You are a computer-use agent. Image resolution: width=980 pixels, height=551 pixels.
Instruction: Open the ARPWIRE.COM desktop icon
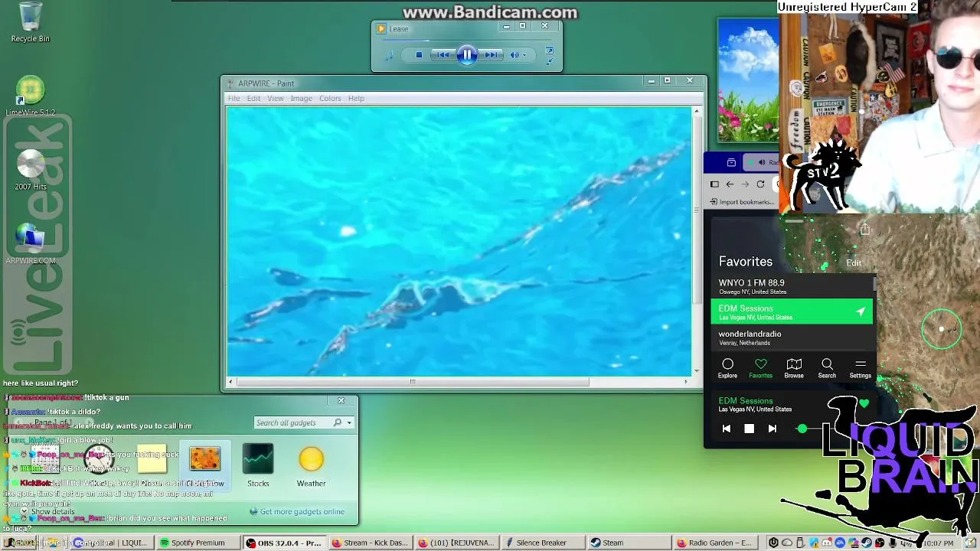(31, 245)
